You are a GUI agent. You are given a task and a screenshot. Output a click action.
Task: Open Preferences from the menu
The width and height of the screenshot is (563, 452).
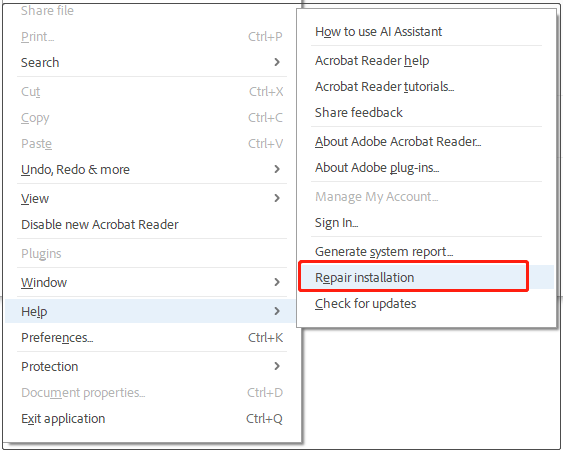coord(152,338)
